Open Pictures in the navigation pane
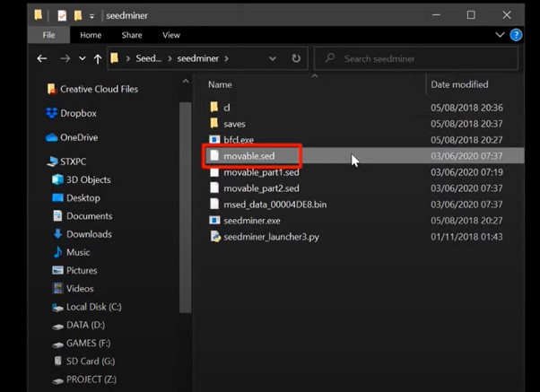The width and height of the screenshot is (540, 392). pos(82,270)
